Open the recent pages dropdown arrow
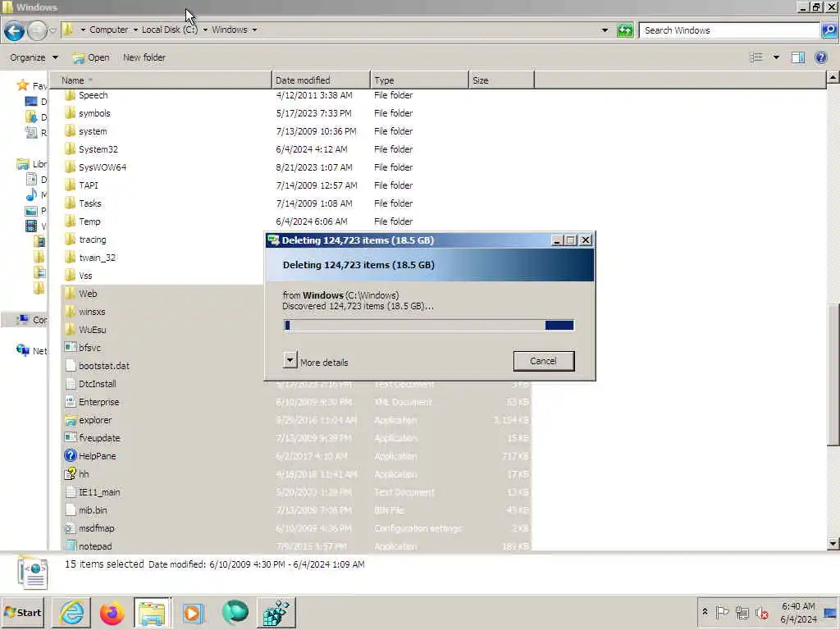 52,30
